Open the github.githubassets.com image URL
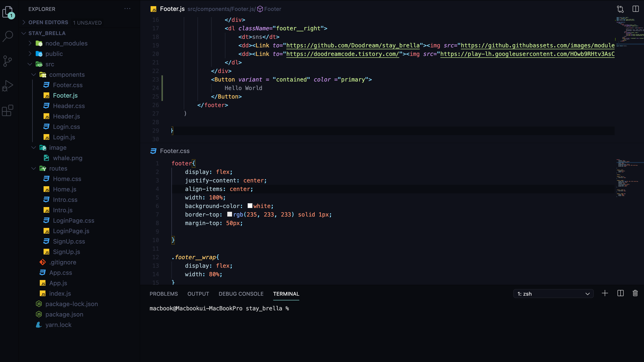This screenshot has height=362, width=644. pos(537,45)
